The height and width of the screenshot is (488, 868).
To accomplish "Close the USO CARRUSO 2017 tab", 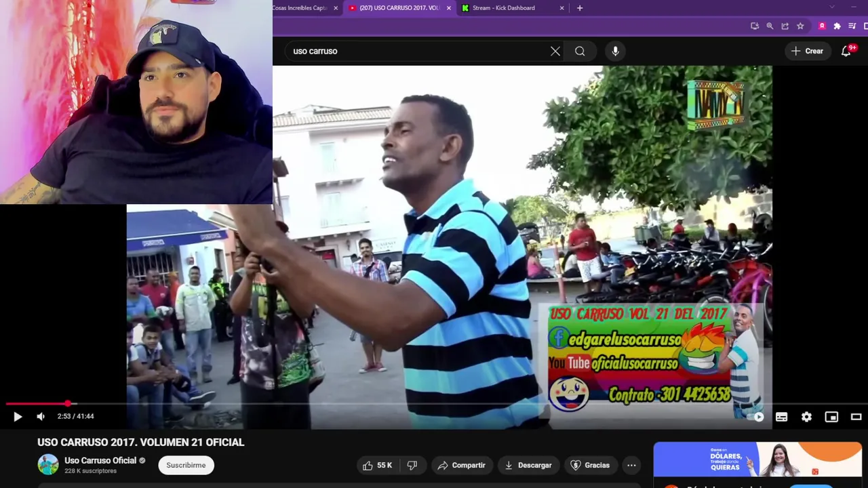I will [448, 8].
